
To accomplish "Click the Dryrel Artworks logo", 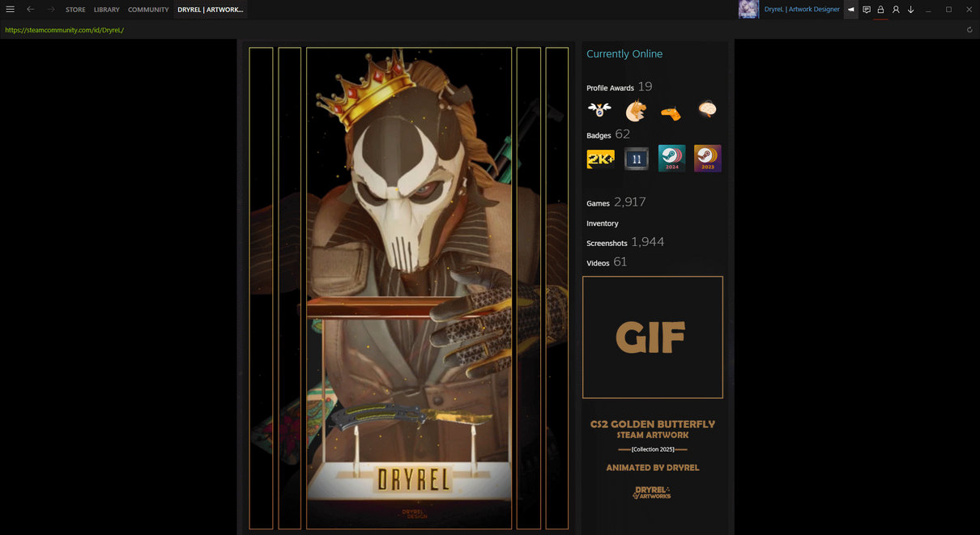I will pos(652,493).
